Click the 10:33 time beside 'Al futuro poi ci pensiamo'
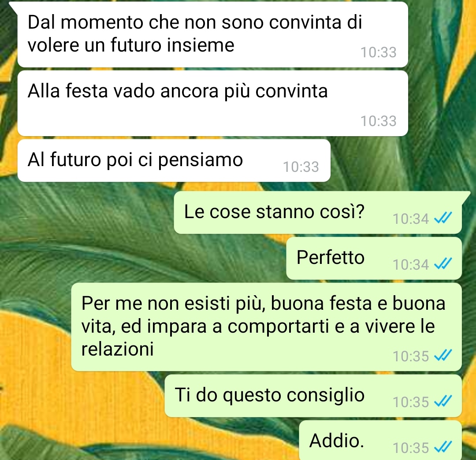Image resolution: width=476 pixels, height=460 pixels. pos(301,167)
